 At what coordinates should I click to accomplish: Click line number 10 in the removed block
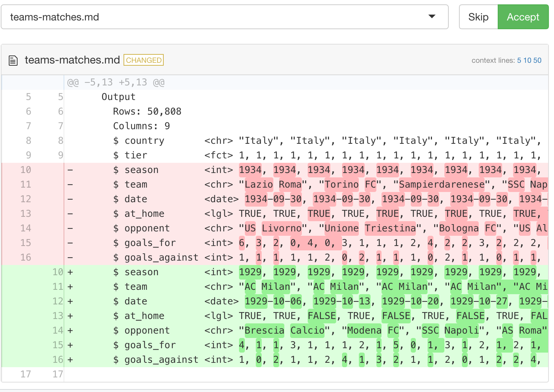[x=26, y=169]
